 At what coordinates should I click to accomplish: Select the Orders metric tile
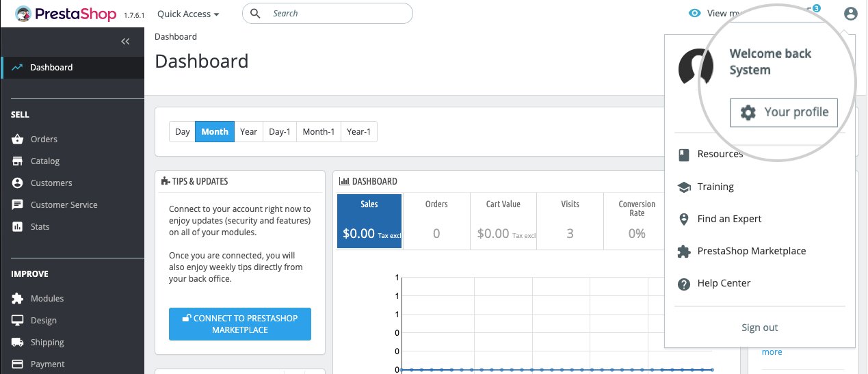pyautogui.click(x=436, y=220)
